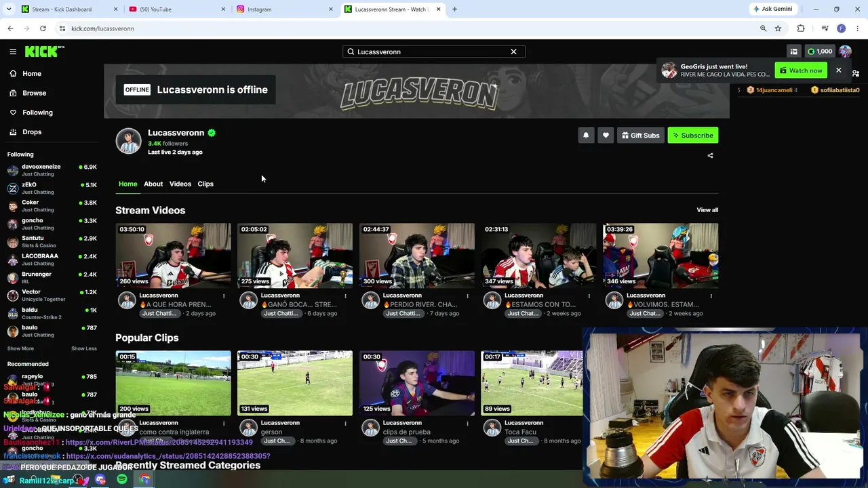Open a new browser tab
This screenshot has width=868, height=488.
click(454, 9)
